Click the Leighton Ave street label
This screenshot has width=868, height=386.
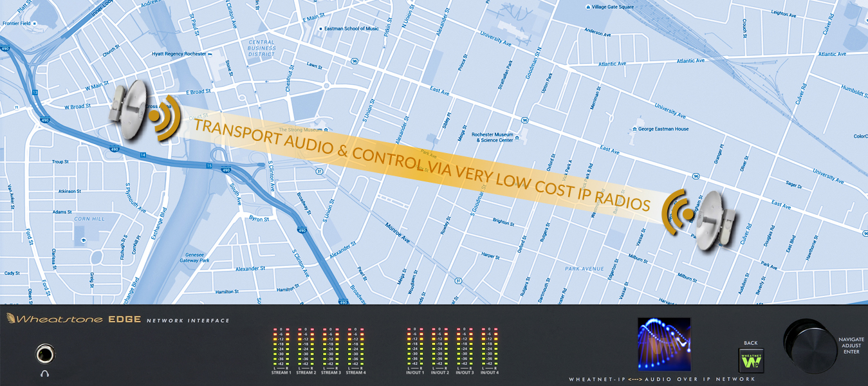click(784, 13)
